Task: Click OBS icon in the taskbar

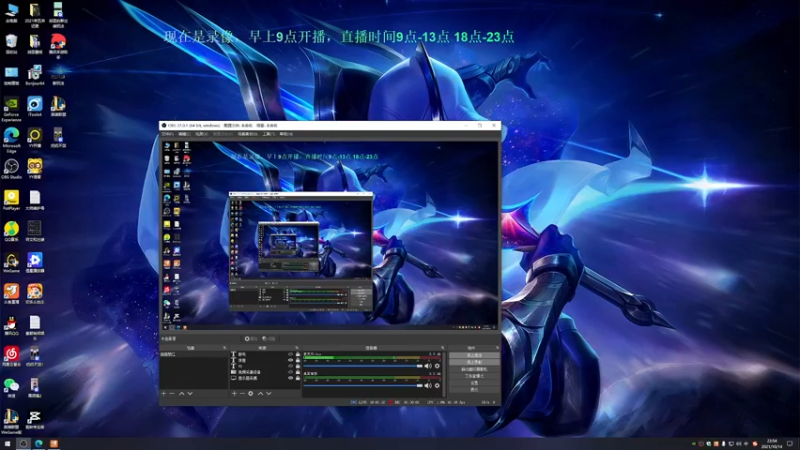Action: 23,444
